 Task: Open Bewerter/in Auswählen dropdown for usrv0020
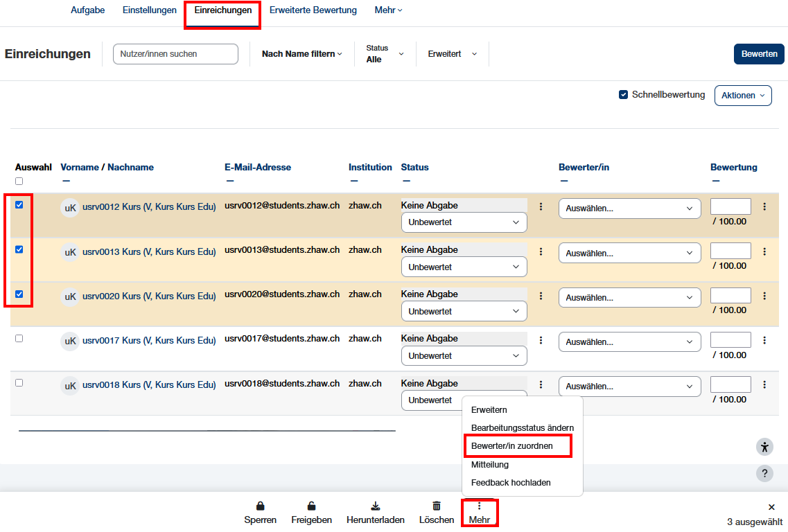coord(629,298)
